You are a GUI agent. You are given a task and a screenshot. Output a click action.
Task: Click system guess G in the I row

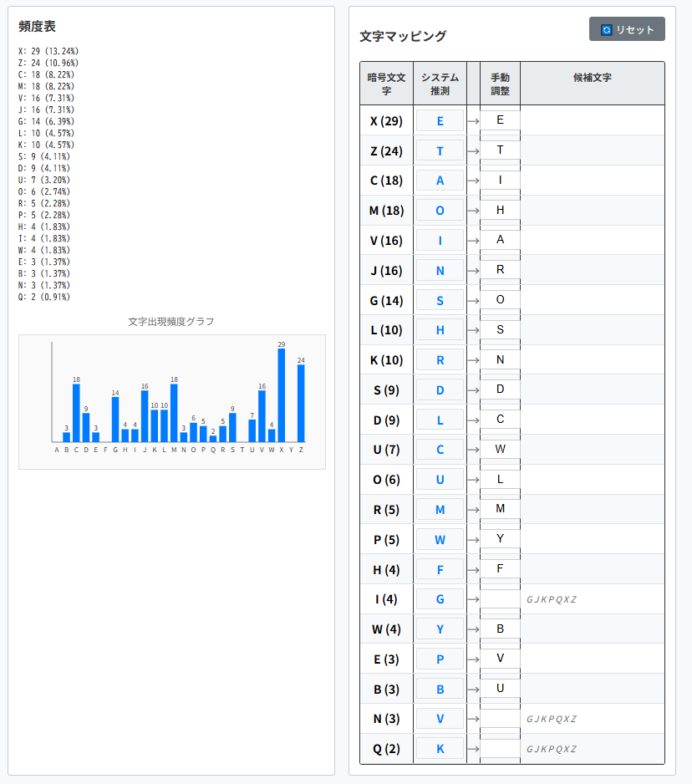[x=440, y=599]
